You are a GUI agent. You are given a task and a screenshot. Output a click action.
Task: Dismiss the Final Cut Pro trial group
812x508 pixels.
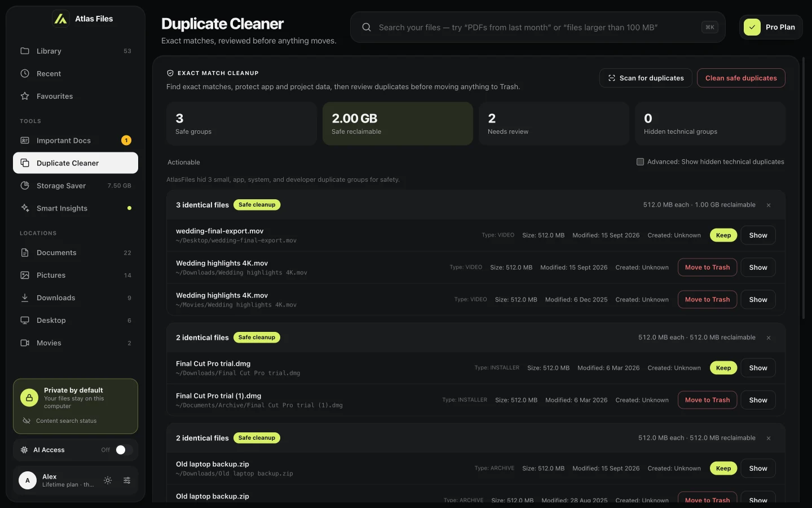pyautogui.click(x=769, y=338)
